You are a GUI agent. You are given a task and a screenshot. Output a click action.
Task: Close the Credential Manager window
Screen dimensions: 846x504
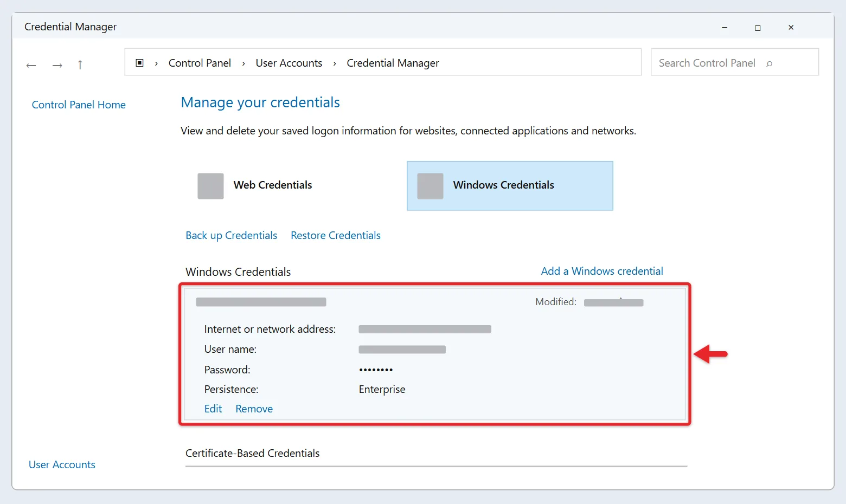tap(791, 27)
